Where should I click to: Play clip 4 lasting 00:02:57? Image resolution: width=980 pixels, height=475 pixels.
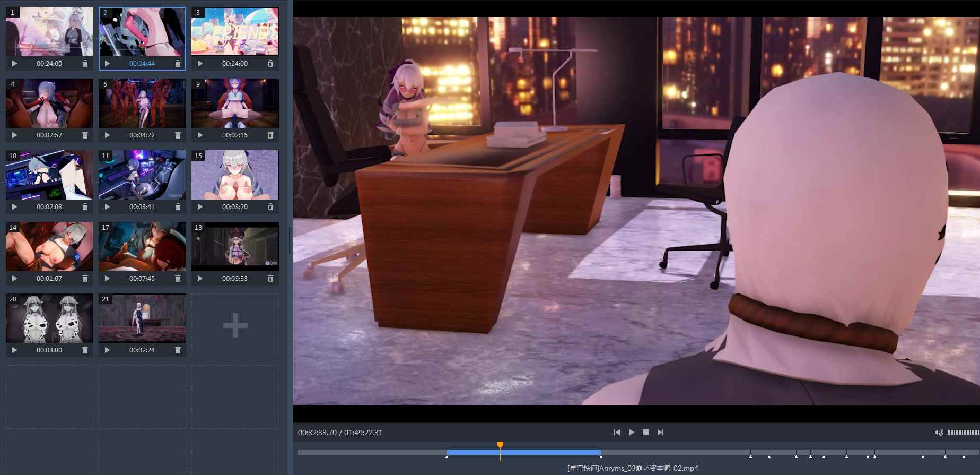[x=14, y=135]
